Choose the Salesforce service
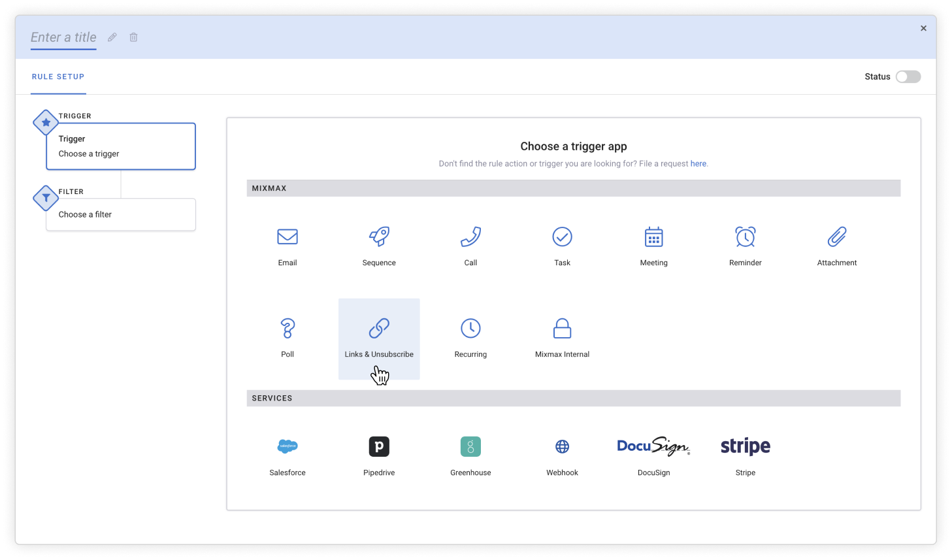Screen dimensions: 952x560 click(287, 446)
